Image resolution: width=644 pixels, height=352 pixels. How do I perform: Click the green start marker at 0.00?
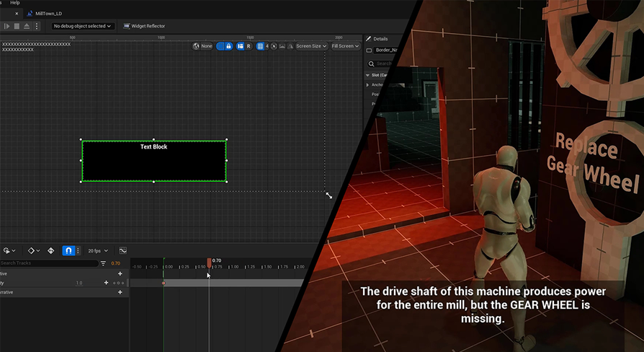pyautogui.click(x=164, y=263)
